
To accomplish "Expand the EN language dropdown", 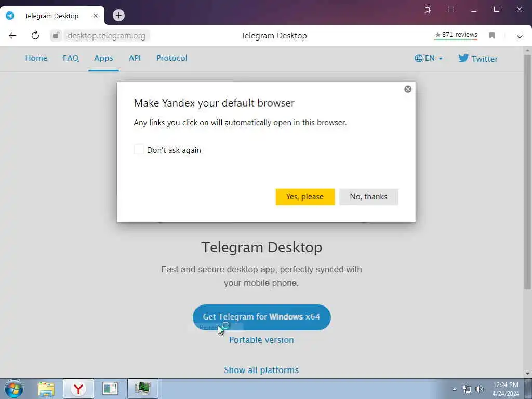I will 429,58.
